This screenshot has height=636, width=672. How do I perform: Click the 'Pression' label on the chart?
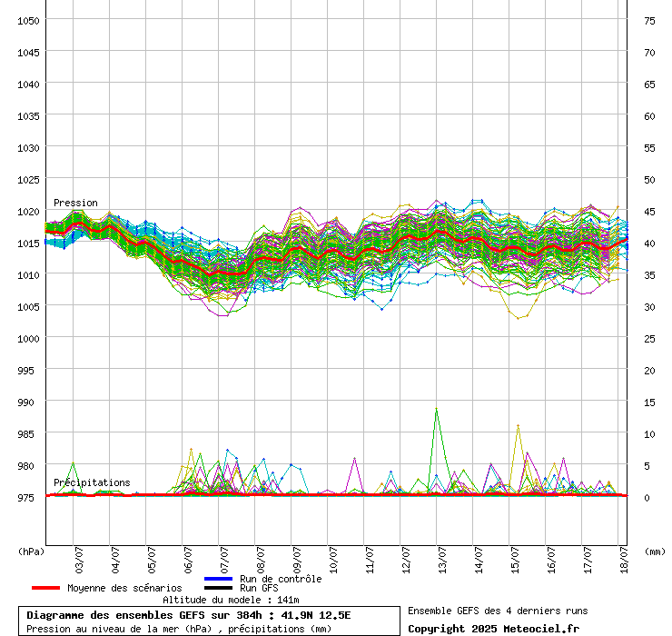pyautogui.click(x=75, y=203)
